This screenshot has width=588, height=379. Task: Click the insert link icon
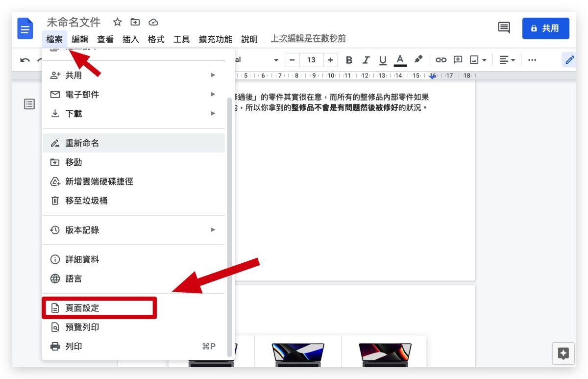[x=441, y=60]
